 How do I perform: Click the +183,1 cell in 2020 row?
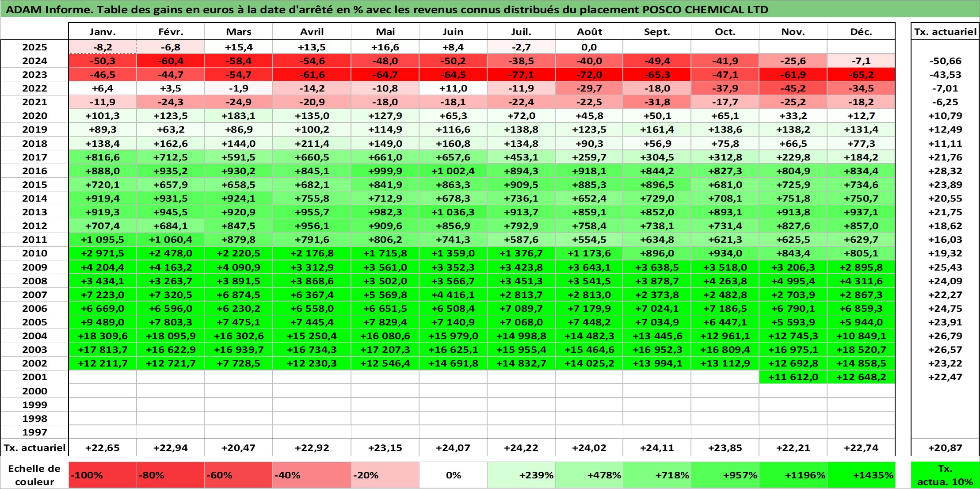(238, 116)
